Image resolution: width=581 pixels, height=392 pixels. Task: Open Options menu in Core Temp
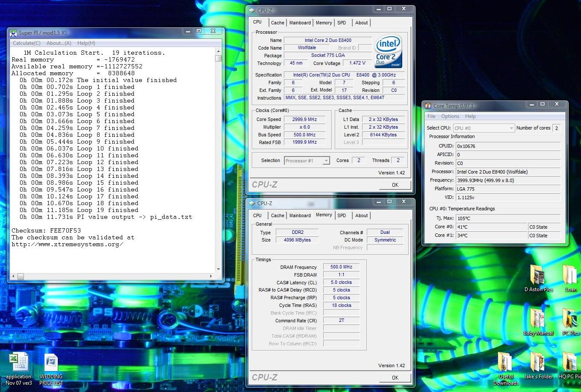pos(450,116)
